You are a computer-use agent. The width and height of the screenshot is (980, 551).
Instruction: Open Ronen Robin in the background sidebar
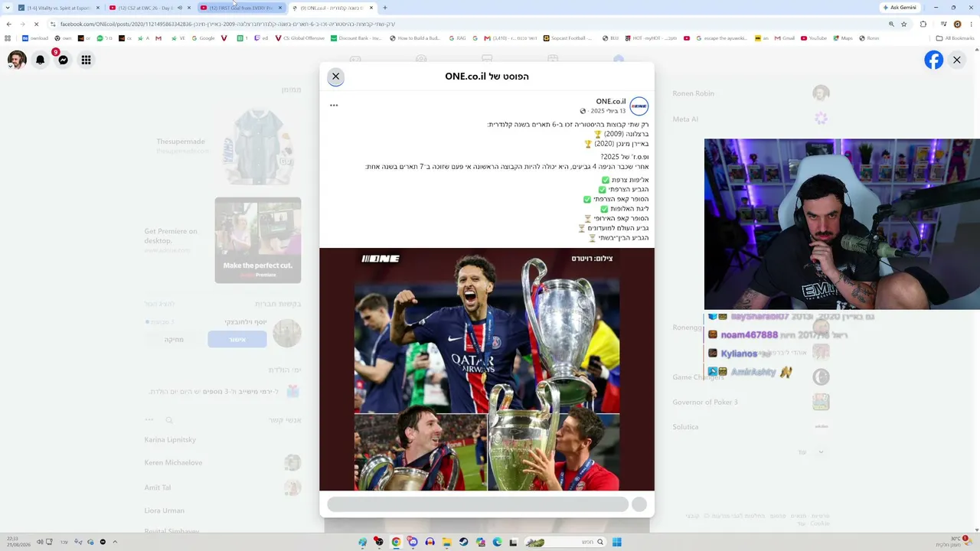(x=750, y=93)
